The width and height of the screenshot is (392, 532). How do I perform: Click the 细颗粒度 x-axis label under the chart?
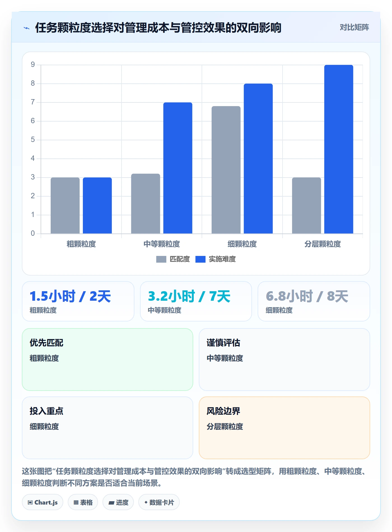coord(242,244)
